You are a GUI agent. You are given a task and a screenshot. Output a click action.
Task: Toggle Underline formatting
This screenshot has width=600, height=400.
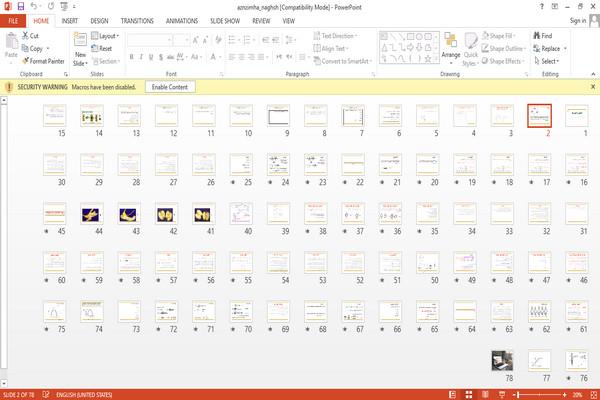point(151,57)
